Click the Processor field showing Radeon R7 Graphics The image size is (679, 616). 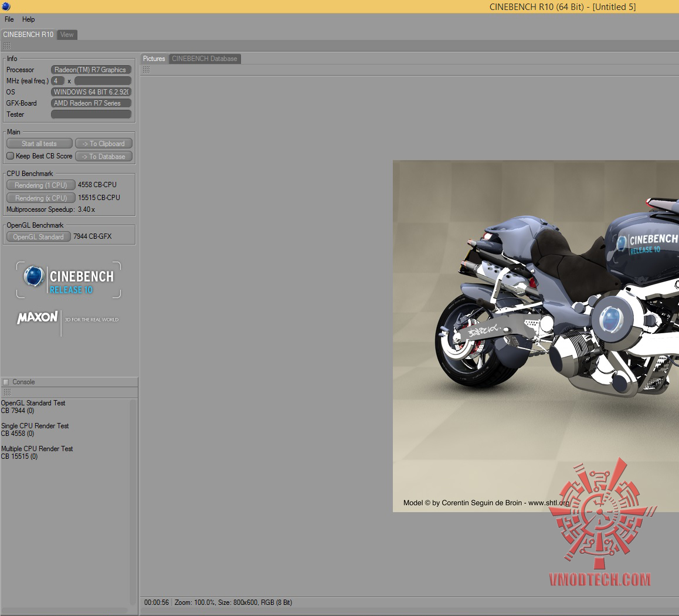(x=91, y=70)
